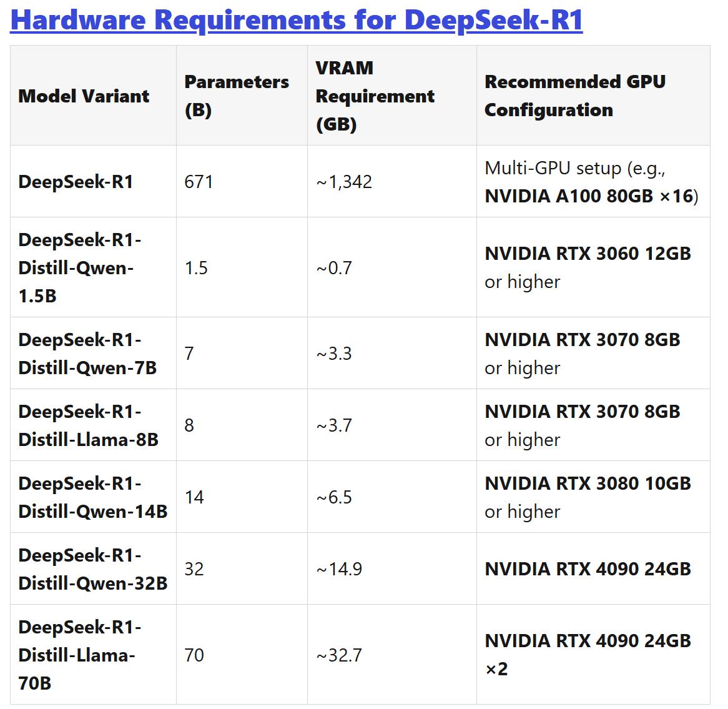Screen dimensions: 728x709
Task: Click the NVIDIA A100 80GB ×16 cell
Action: point(593,182)
